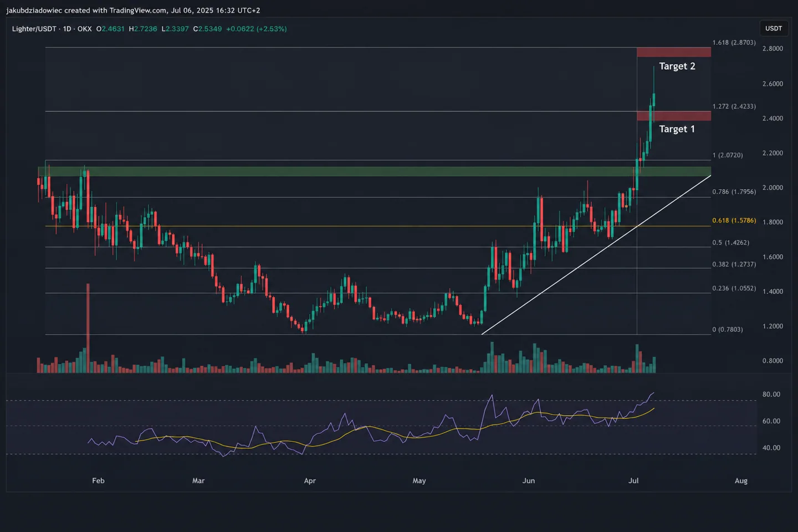Click the May label on time axis
The height and width of the screenshot is (532, 798).
(x=420, y=481)
